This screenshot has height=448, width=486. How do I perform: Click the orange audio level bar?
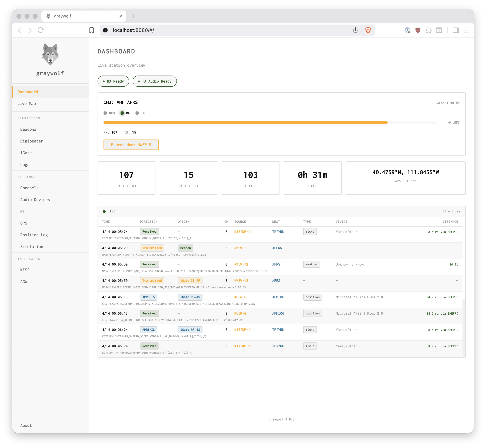pos(245,123)
